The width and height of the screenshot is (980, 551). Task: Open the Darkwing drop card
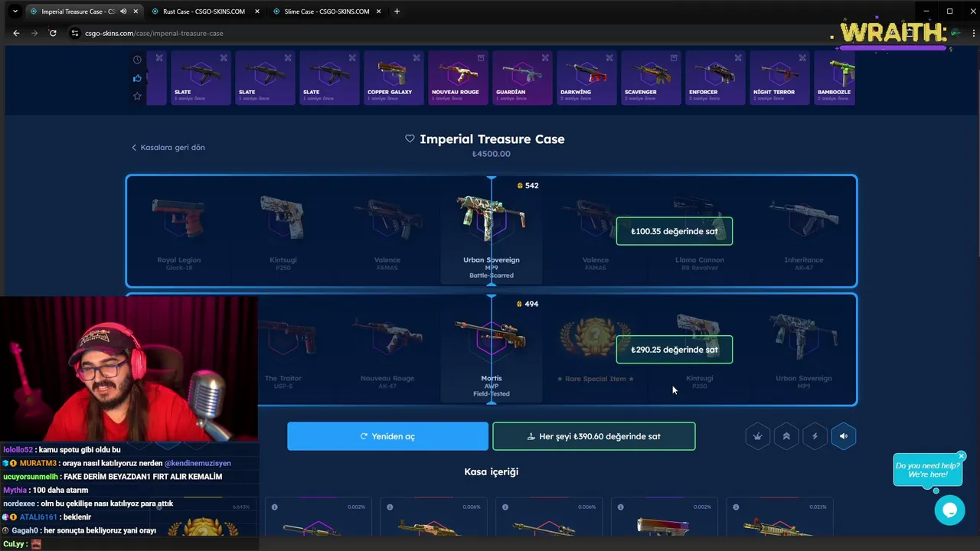[586, 78]
